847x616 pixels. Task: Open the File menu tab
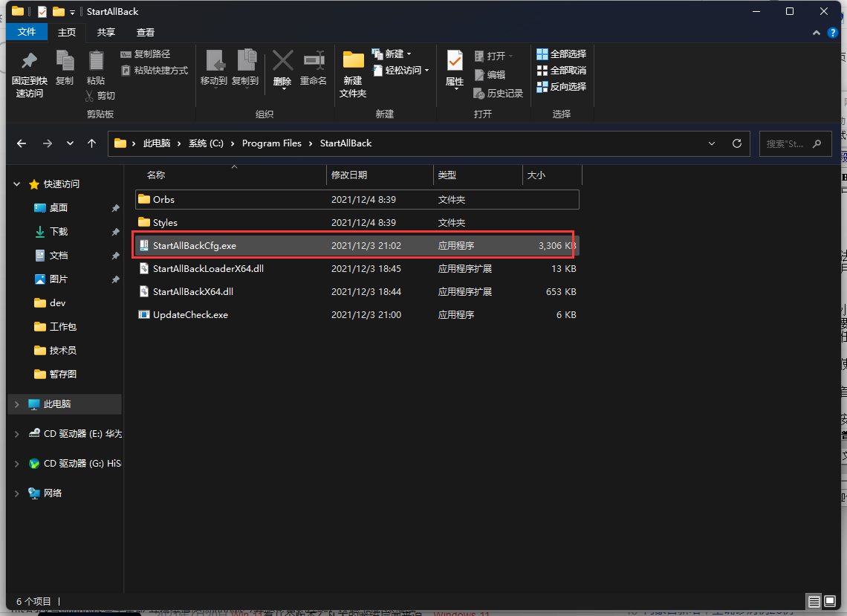point(27,32)
